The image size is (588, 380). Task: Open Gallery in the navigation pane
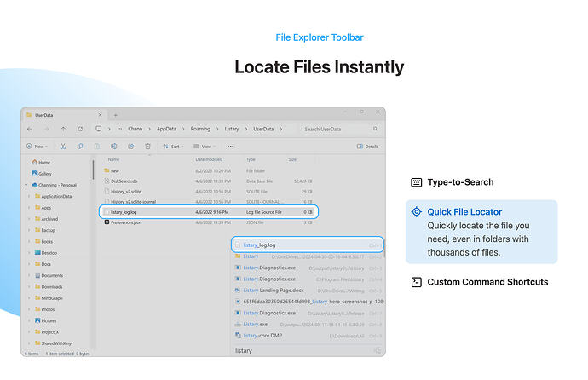[x=42, y=174]
